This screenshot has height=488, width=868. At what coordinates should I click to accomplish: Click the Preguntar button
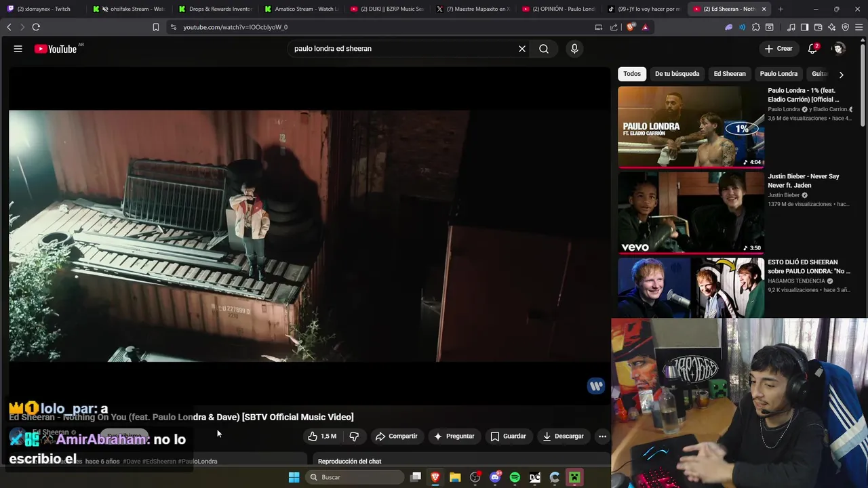pyautogui.click(x=454, y=436)
